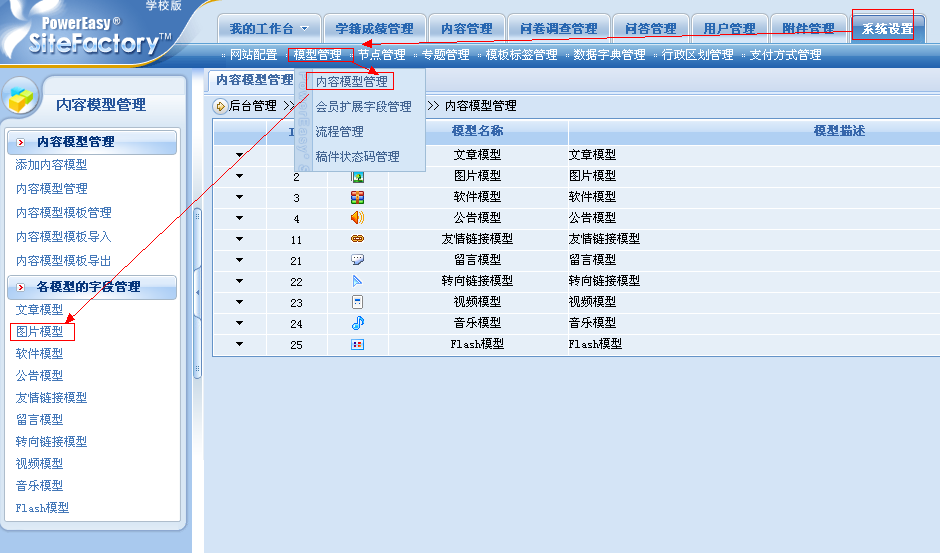Open 节点管理 in the submenu bar
This screenshot has width=940, height=553.
[x=381, y=55]
